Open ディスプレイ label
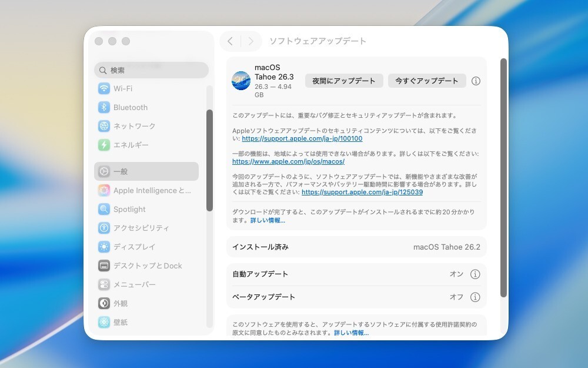Image resolution: width=588 pixels, height=368 pixels. pyautogui.click(x=134, y=247)
